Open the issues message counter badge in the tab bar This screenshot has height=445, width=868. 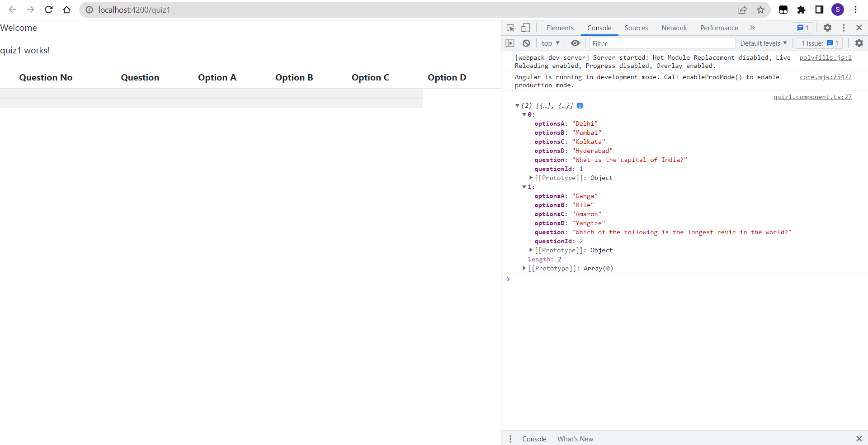803,28
